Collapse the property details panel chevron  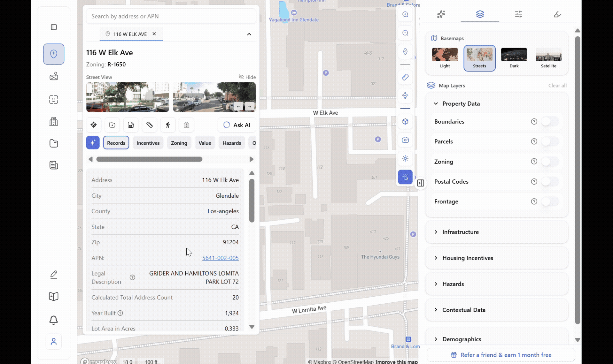pyautogui.click(x=249, y=34)
